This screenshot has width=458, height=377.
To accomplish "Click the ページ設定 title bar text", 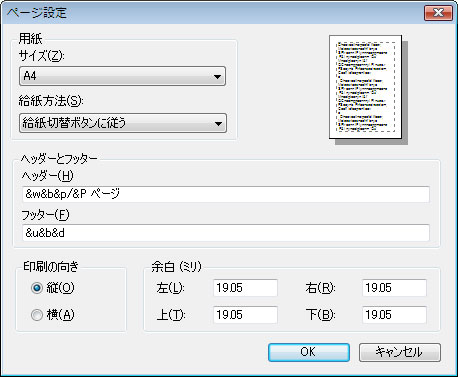I will 37,13.
